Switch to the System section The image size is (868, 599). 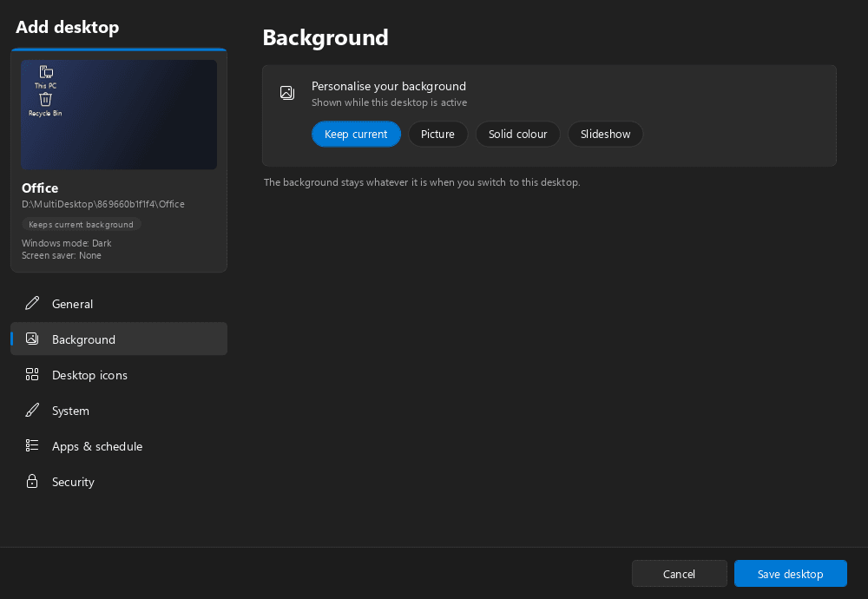(119, 411)
